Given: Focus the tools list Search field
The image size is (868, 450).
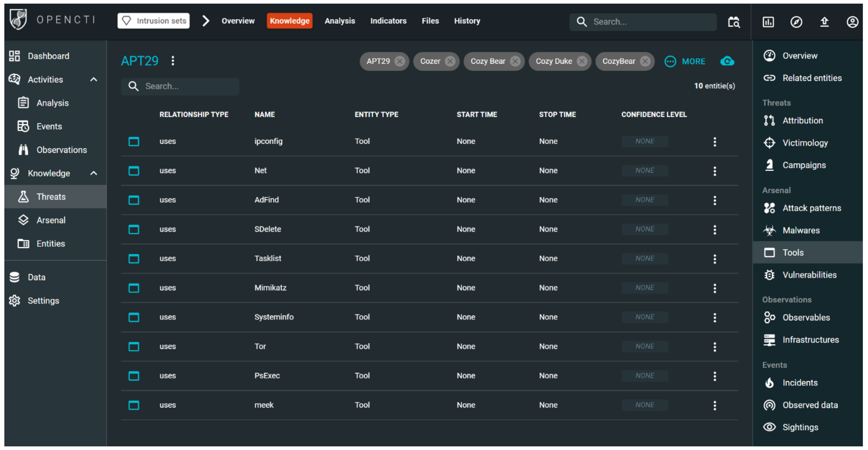Looking at the screenshot, I should [180, 86].
